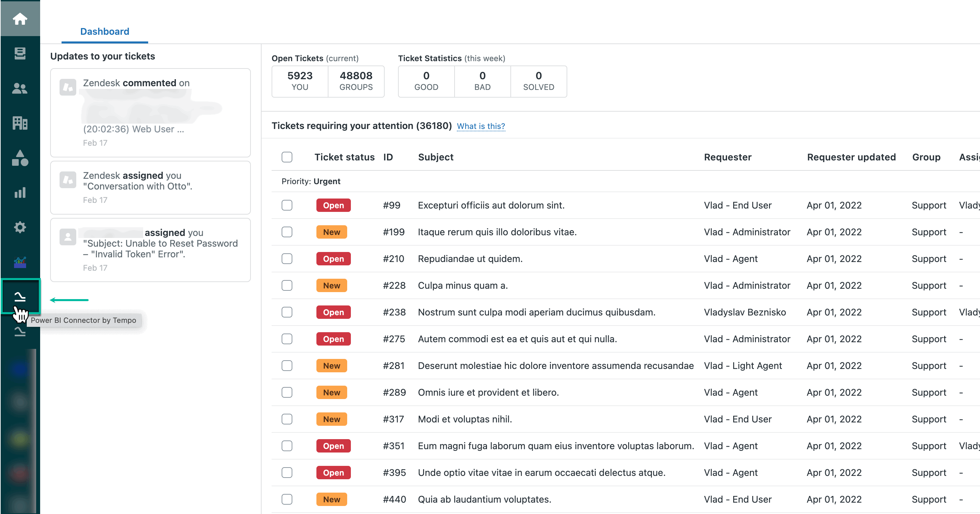This screenshot has height=514, width=980.
Task: Open the Views panel in the sidebar
Action: 20,53
